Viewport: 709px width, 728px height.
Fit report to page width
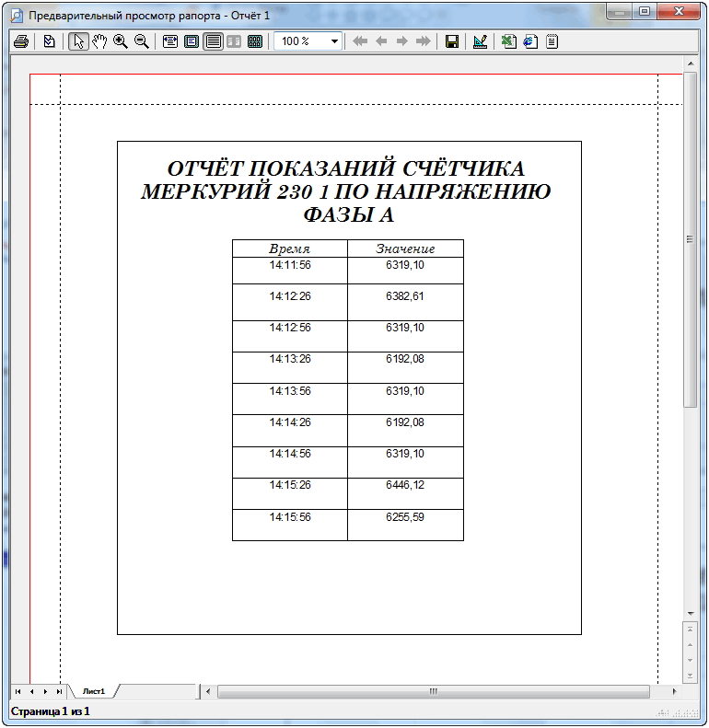pyautogui.click(x=170, y=41)
